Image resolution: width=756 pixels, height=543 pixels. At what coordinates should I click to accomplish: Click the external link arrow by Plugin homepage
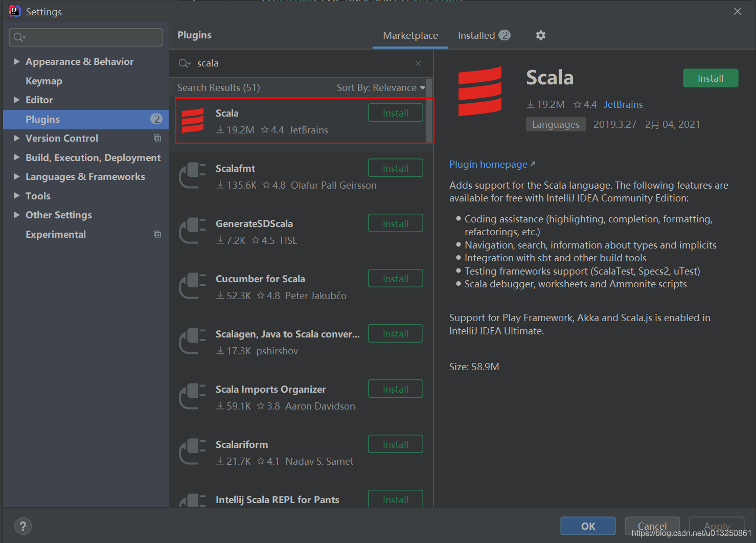click(x=533, y=164)
